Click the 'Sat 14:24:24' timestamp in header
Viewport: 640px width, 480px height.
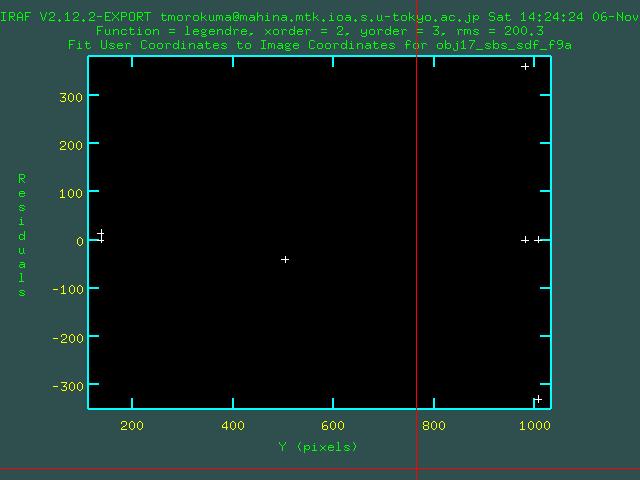tap(536, 17)
